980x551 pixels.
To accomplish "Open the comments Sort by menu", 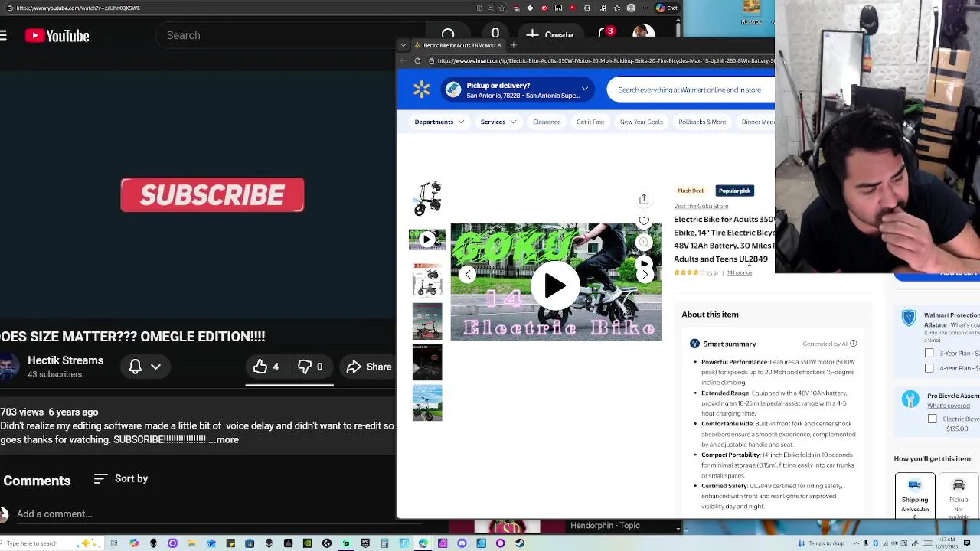I will 121,478.
